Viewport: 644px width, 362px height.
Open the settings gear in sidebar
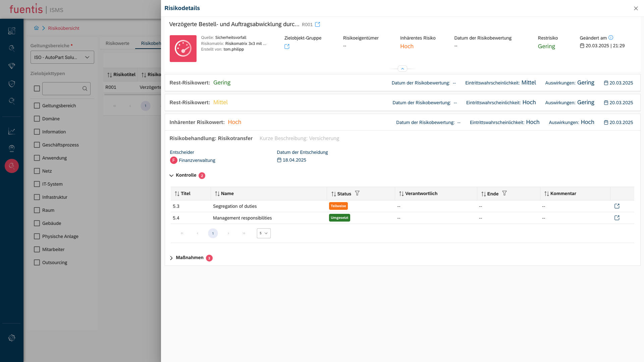pyautogui.click(x=12, y=338)
